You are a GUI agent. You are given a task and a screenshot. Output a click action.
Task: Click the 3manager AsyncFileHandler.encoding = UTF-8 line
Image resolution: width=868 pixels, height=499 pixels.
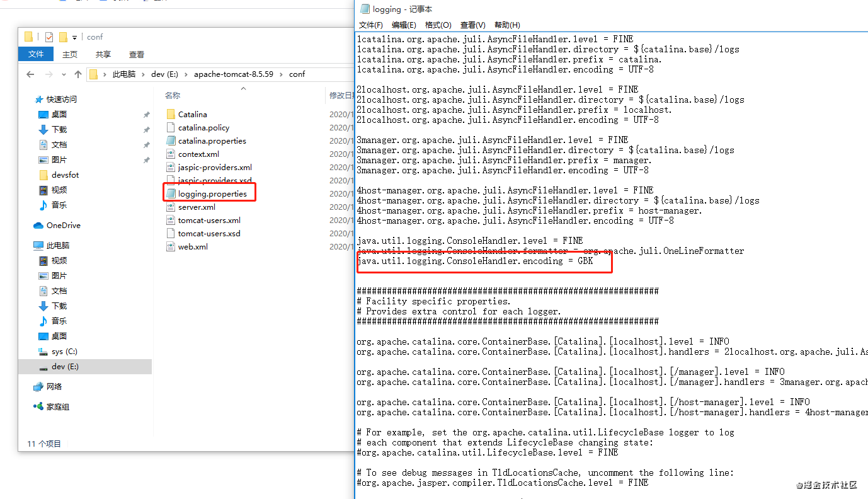503,170
